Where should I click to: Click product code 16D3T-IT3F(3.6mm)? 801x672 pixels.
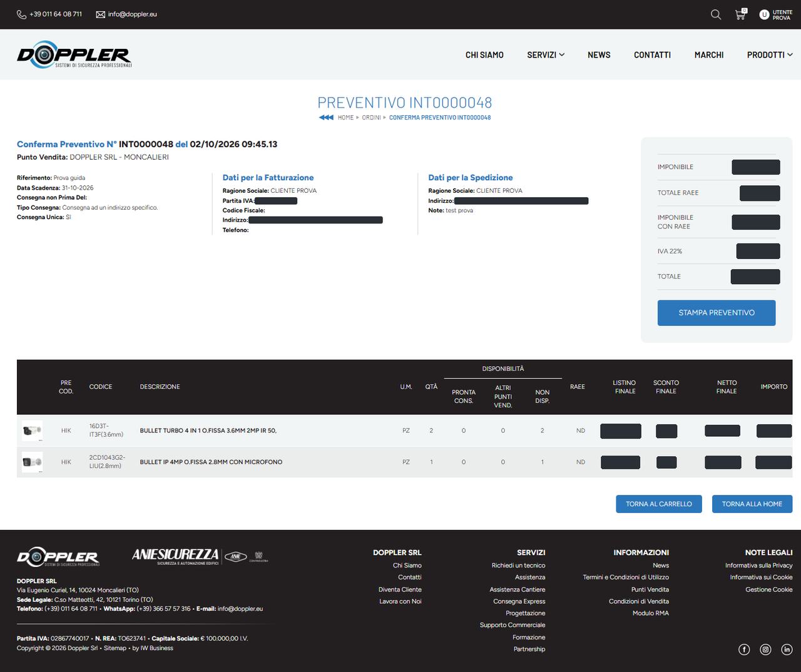point(106,430)
